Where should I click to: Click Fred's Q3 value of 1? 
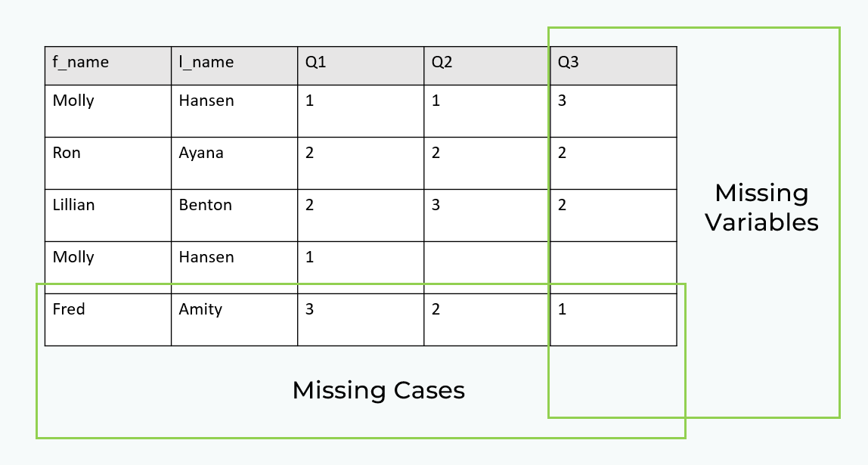coord(613,319)
